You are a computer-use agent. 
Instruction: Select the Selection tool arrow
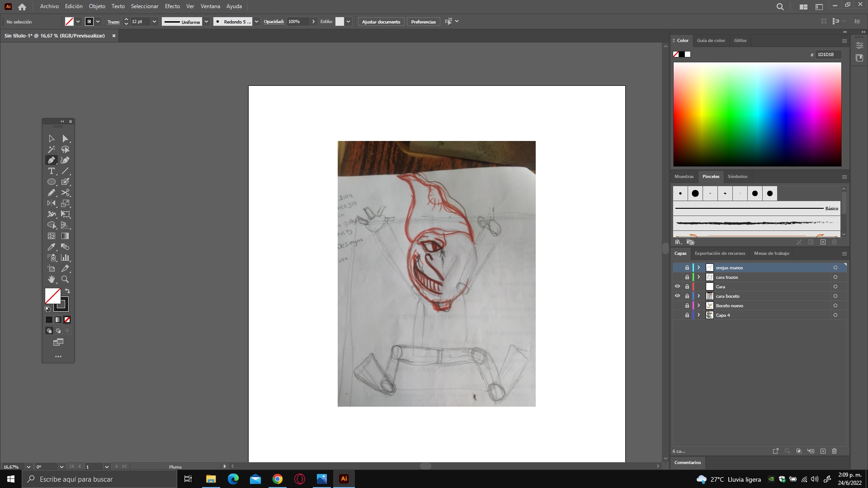[x=52, y=139]
